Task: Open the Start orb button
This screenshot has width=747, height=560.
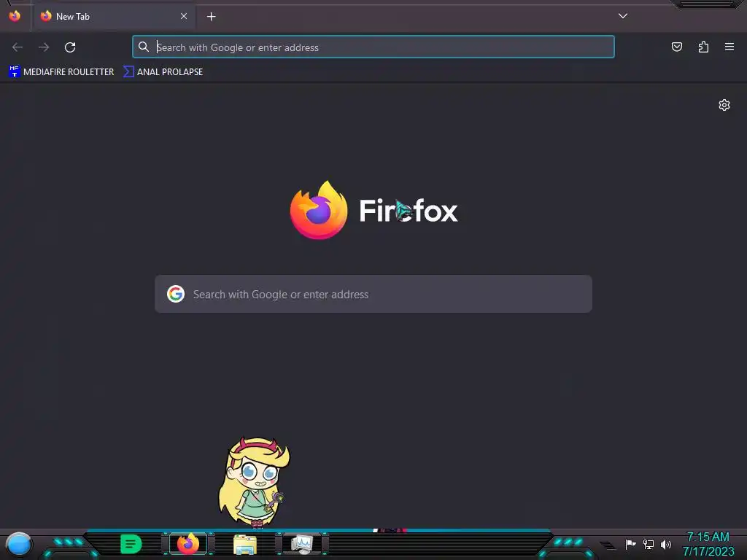Action: point(18,545)
